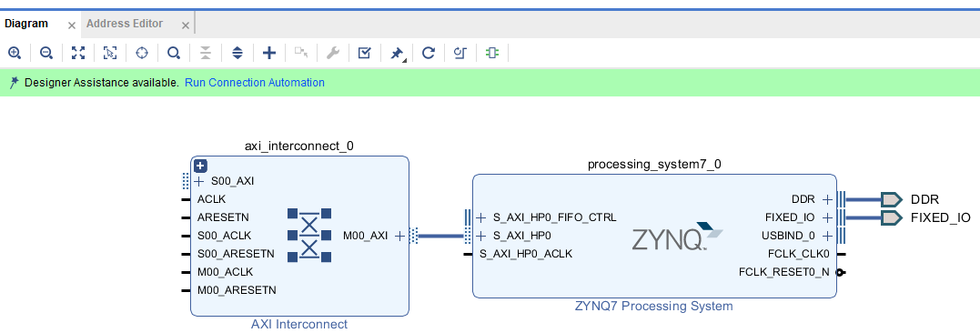
Task: Expand the S_AXI_HP0 interface pin
Action: point(480,236)
